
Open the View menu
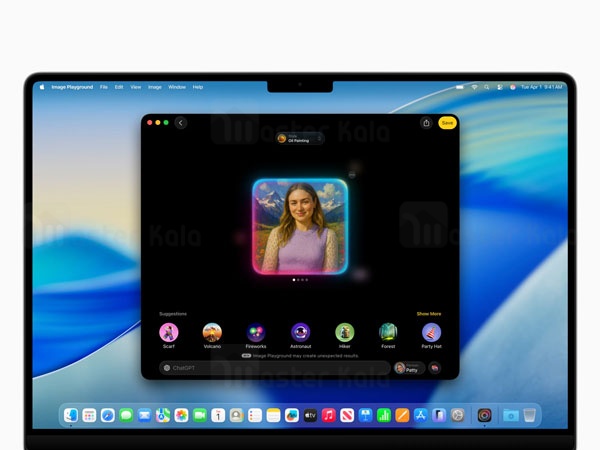135,87
